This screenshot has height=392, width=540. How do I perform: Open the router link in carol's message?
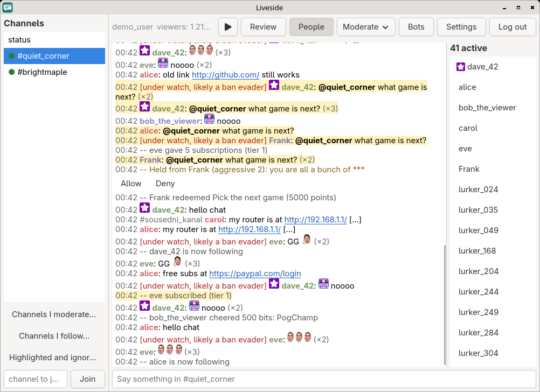point(315,220)
